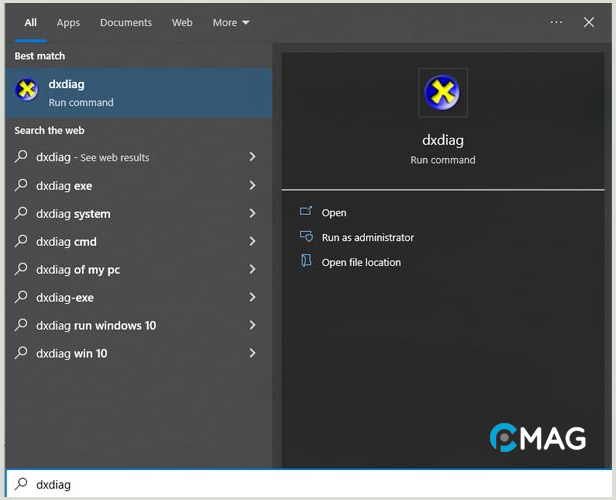
Task: Click the search magnifier icon in search box
Action: pyautogui.click(x=21, y=485)
